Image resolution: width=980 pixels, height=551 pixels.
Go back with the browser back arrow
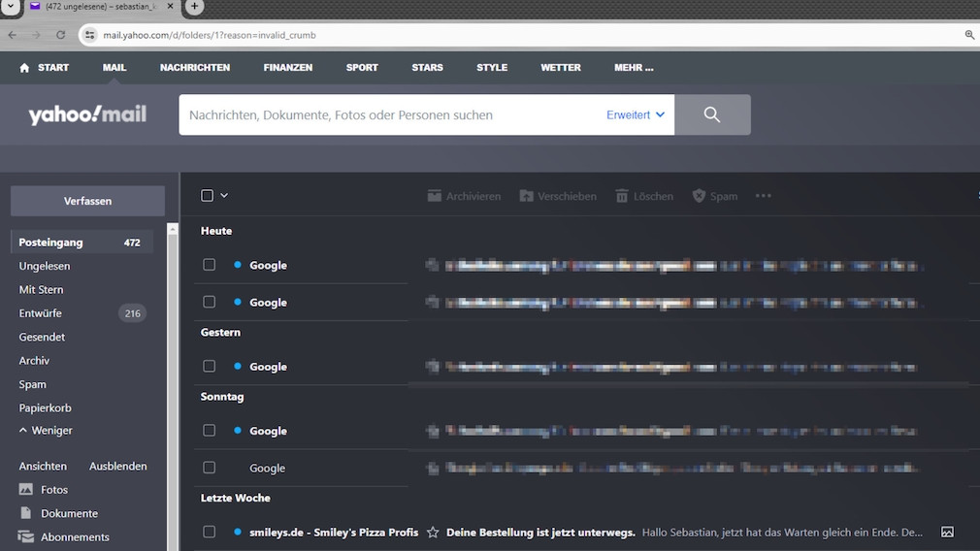point(13,35)
